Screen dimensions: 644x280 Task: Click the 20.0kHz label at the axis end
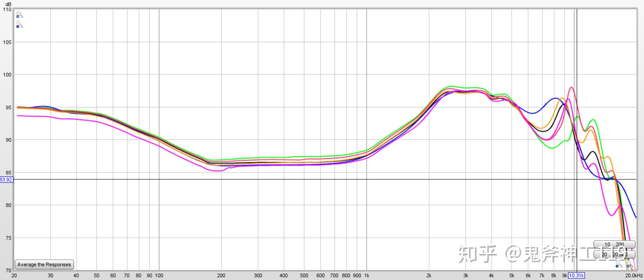[634, 276]
